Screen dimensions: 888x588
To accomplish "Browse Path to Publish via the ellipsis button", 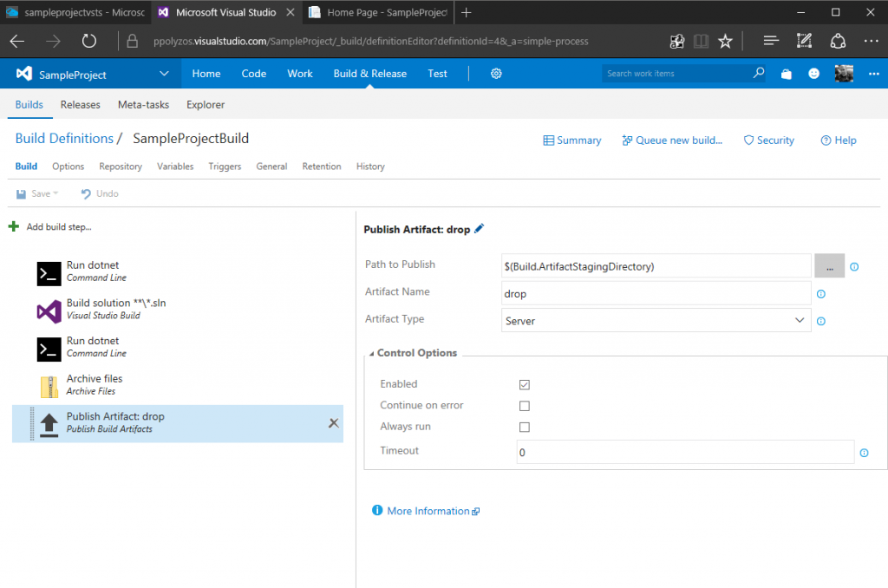I will pos(829,265).
